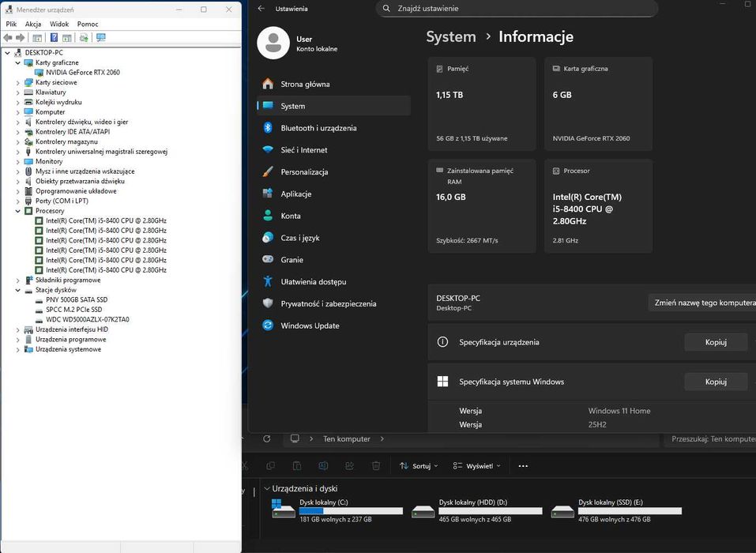Screen dimensions: 756x553
Task: Expand the Karty sieciowe category
Action: tap(18, 82)
